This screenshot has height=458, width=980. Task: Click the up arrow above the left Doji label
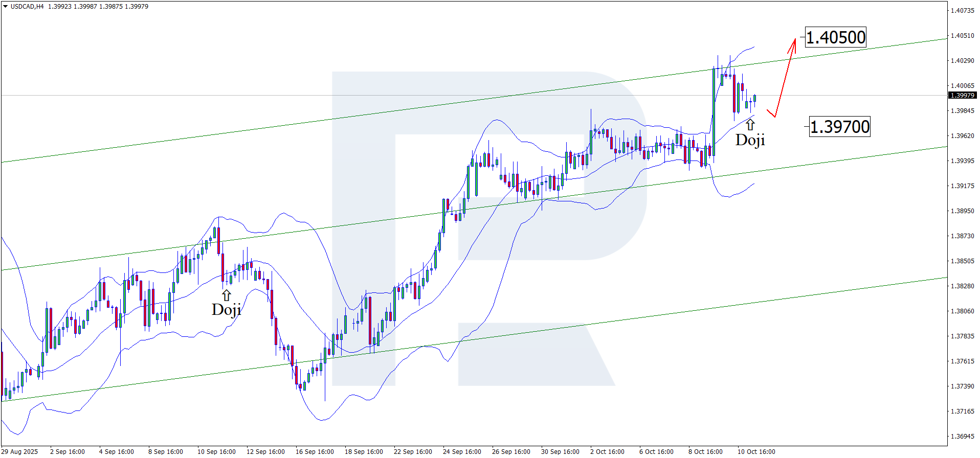pos(226,295)
